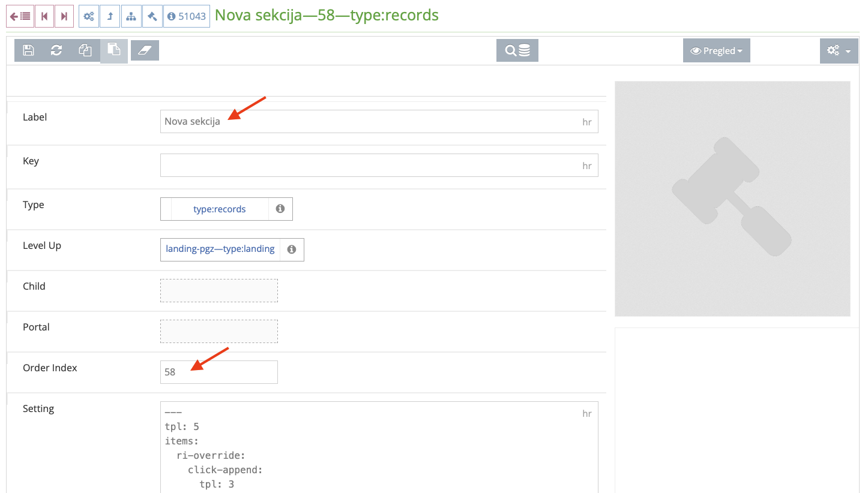Click the info icon showing 51043
868x493 pixels.
click(186, 16)
